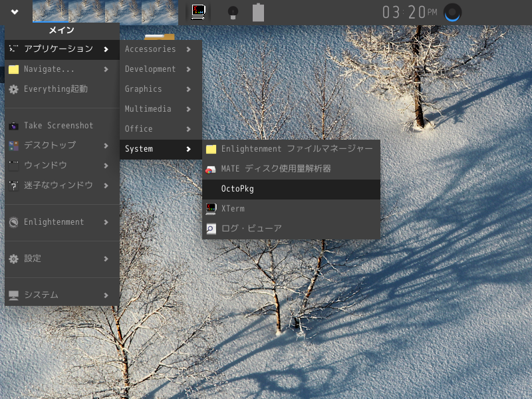
Task: Expand the 迷子なウィンドウ submenu arrow
Action: 106,186
